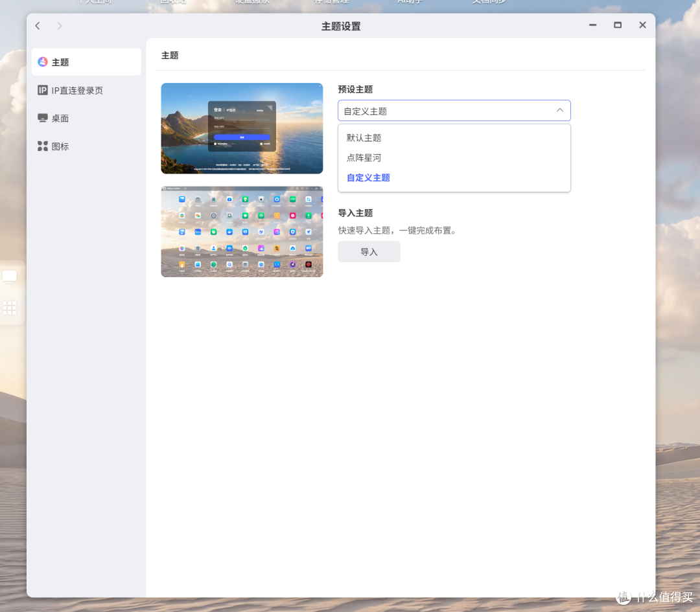The width and height of the screenshot is (700, 612).
Task: Go forward with the right arrow
Action: [60, 26]
